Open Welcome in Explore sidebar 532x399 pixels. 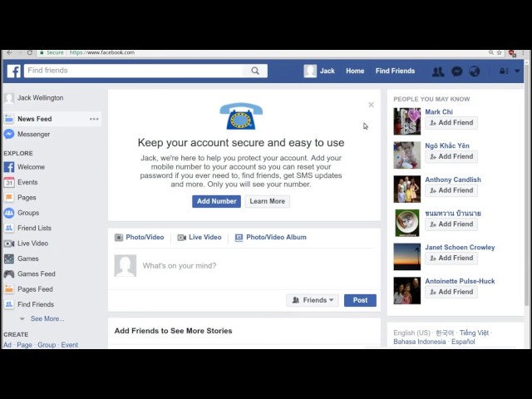coord(24,167)
